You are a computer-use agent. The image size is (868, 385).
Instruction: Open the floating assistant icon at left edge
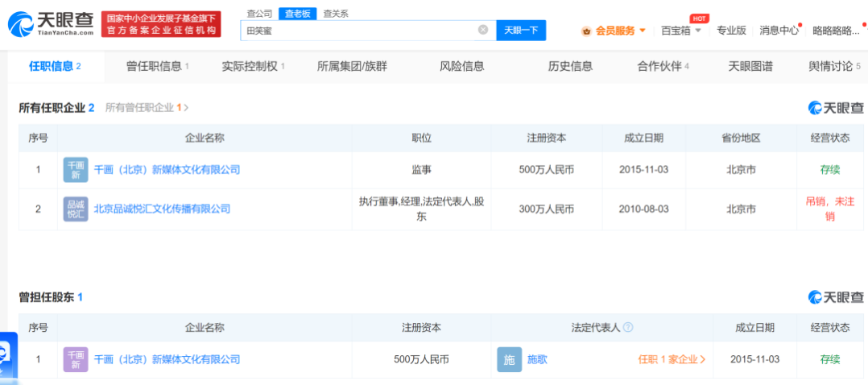click(x=8, y=354)
